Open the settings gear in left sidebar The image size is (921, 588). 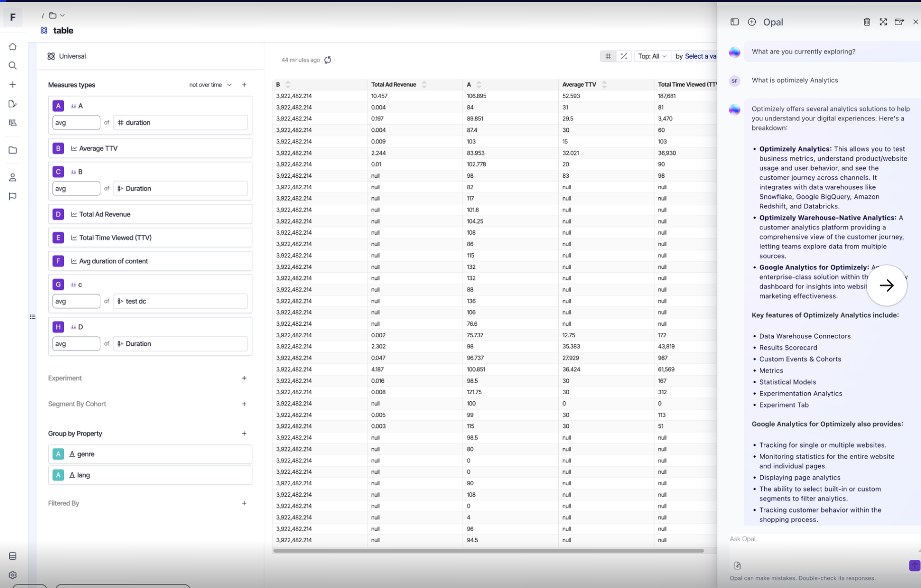13,575
